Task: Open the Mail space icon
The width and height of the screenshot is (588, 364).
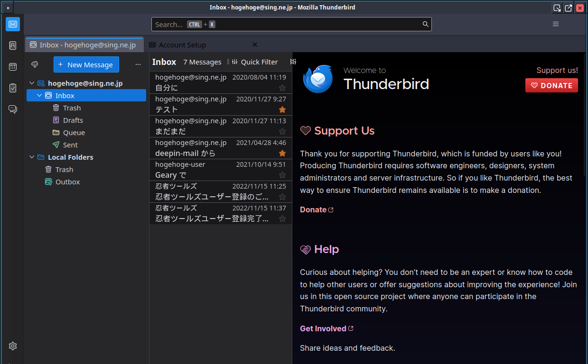Action: pos(13,24)
